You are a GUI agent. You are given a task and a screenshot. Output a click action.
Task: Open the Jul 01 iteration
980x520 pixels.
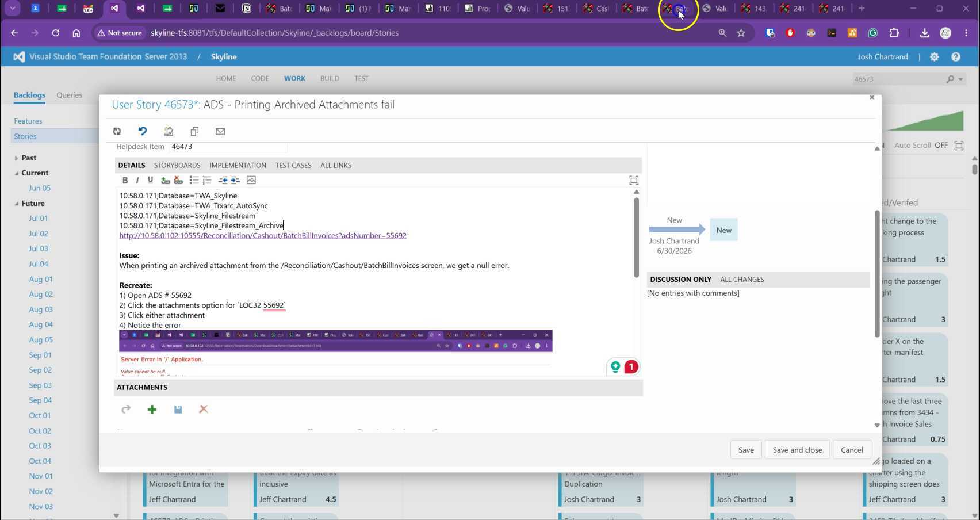coord(39,219)
